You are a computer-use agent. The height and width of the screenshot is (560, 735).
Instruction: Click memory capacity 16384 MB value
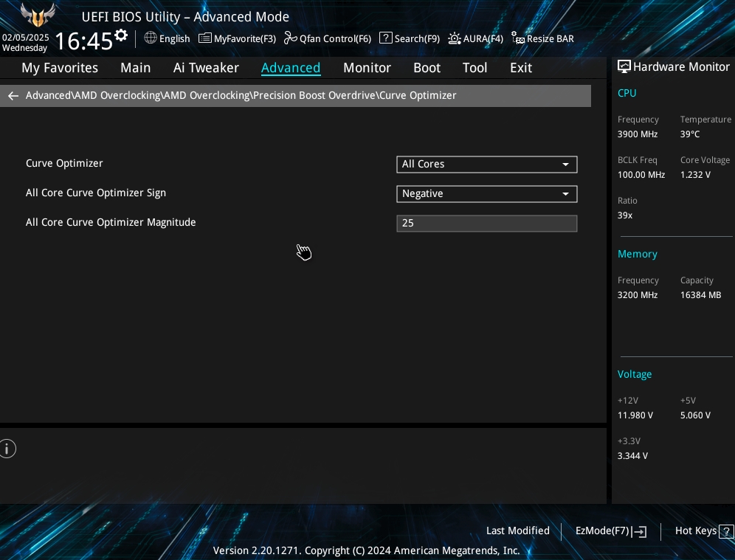700,295
